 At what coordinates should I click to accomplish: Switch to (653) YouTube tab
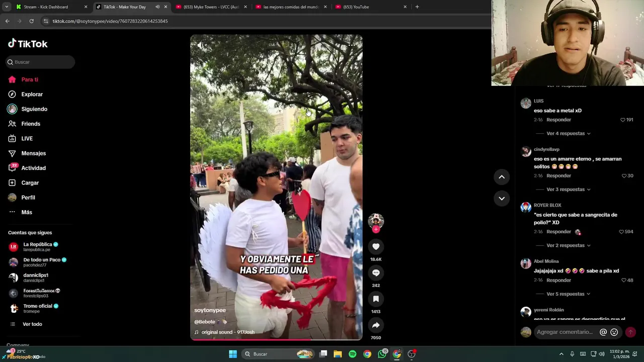coord(371,7)
